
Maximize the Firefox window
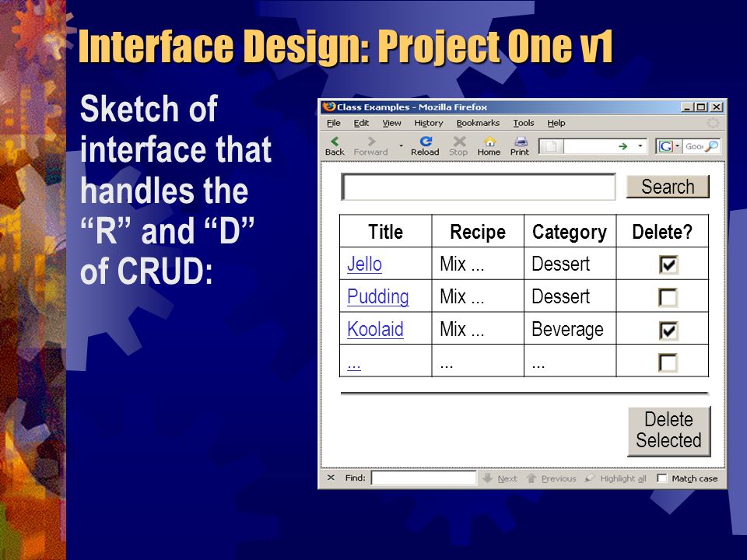tap(701, 107)
